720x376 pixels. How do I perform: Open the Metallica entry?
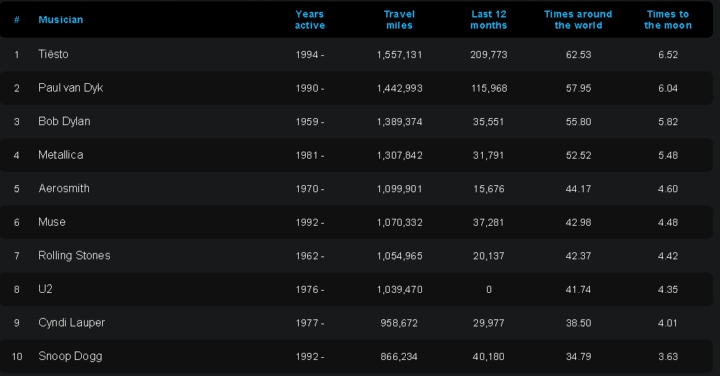tap(61, 155)
